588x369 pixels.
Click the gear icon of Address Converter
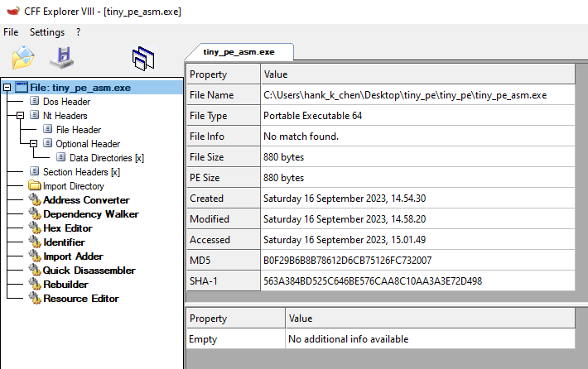click(x=35, y=199)
